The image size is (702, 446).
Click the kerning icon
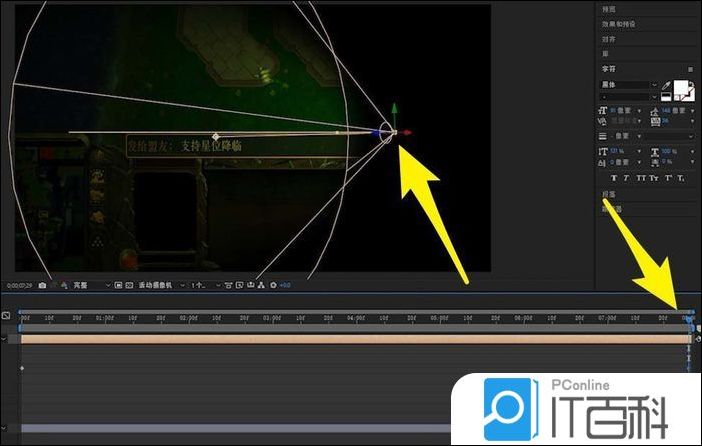[x=602, y=121]
